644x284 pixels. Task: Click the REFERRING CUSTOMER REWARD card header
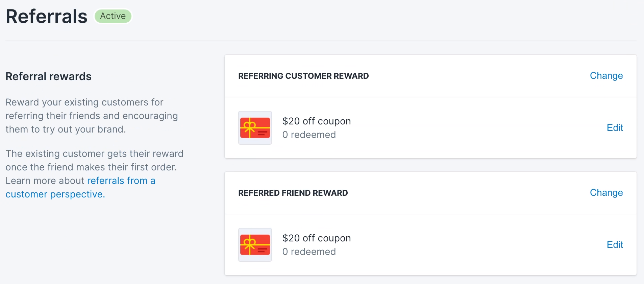[303, 76]
